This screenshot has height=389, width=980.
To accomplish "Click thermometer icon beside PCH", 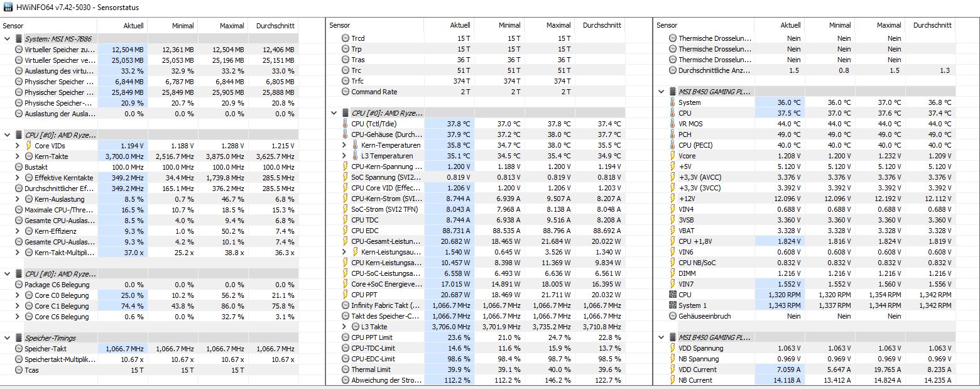I will click(672, 134).
